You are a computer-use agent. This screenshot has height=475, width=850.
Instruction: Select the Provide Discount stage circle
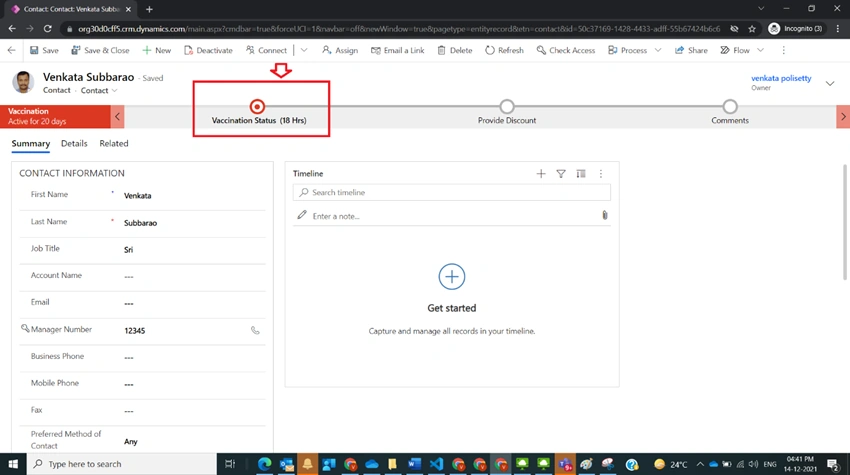pyautogui.click(x=507, y=106)
